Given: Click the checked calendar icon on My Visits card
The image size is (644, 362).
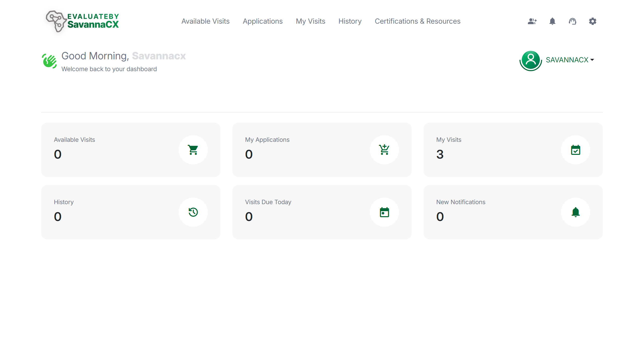Looking at the screenshot, I should (x=575, y=150).
